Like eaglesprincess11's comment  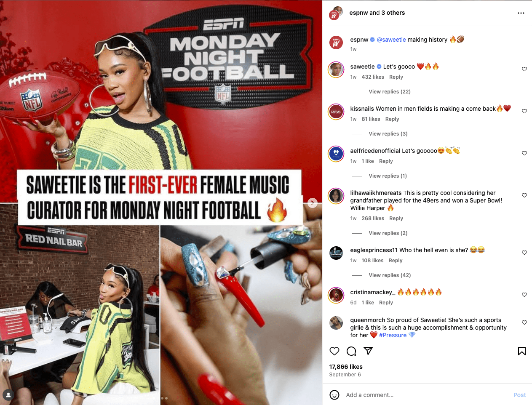pyautogui.click(x=524, y=253)
